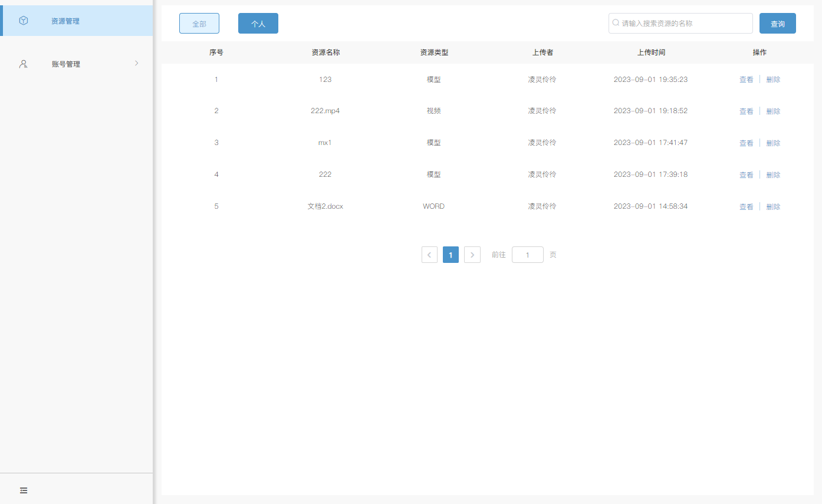822x504 pixels.
Task: Click the 资源类型 column header
Action: click(434, 52)
